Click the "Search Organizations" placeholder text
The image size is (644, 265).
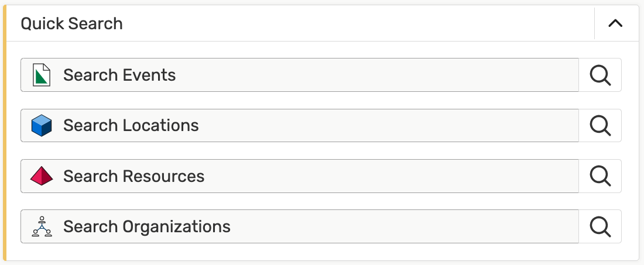pyautogui.click(x=147, y=226)
